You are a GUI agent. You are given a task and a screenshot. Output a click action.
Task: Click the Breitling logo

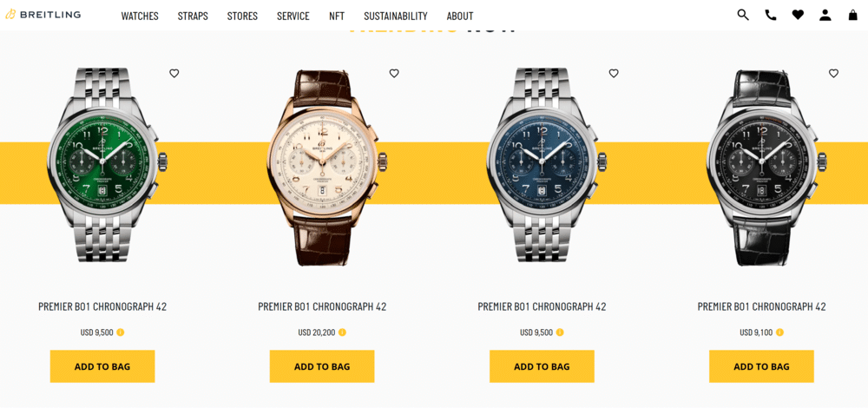(43, 15)
